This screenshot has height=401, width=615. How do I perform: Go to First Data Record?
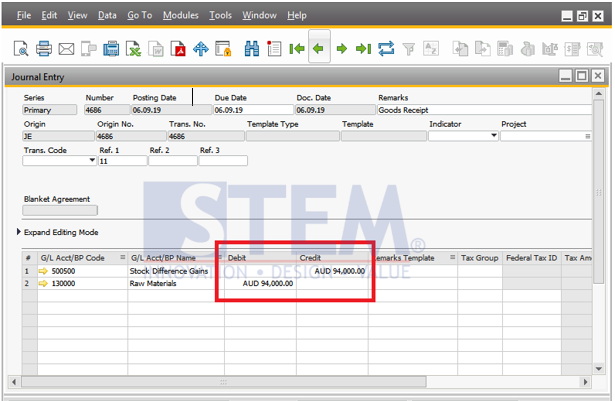coord(297,49)
